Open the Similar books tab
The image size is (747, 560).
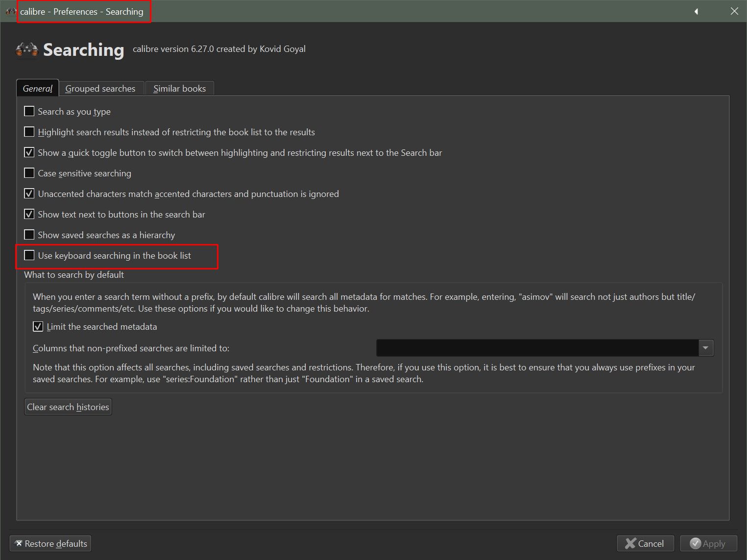179,89
